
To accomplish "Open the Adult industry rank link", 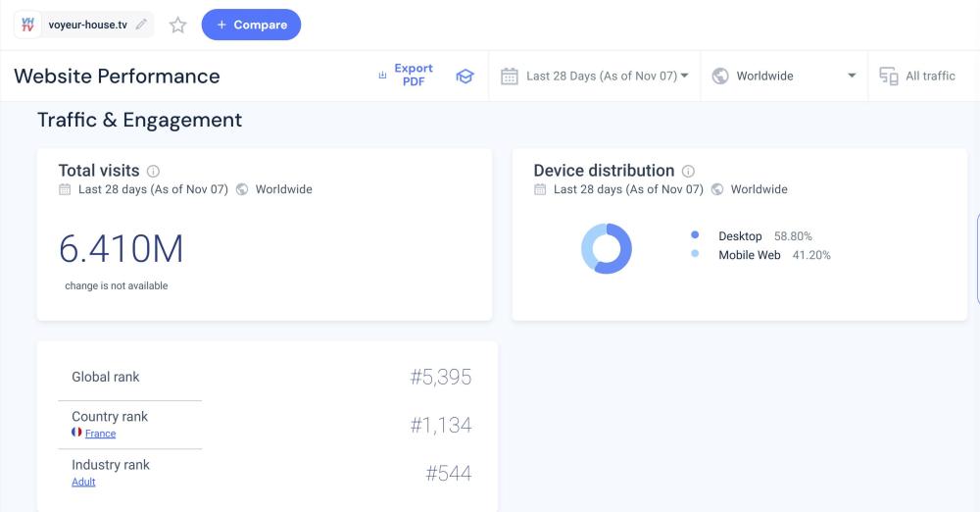I will tap(83, 482).
